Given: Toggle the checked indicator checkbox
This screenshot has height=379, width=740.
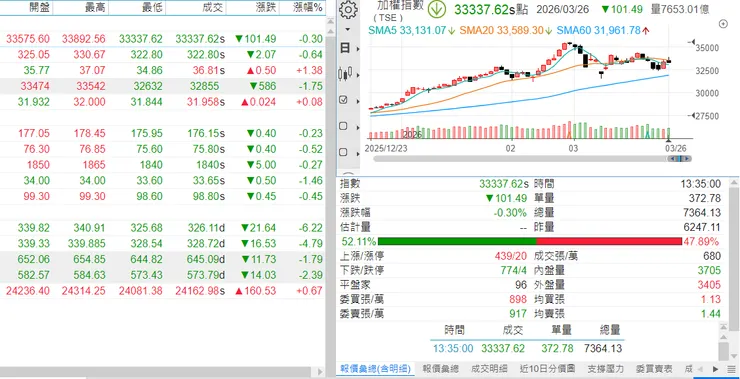Looking at the screenshot, I should (344, 100).
